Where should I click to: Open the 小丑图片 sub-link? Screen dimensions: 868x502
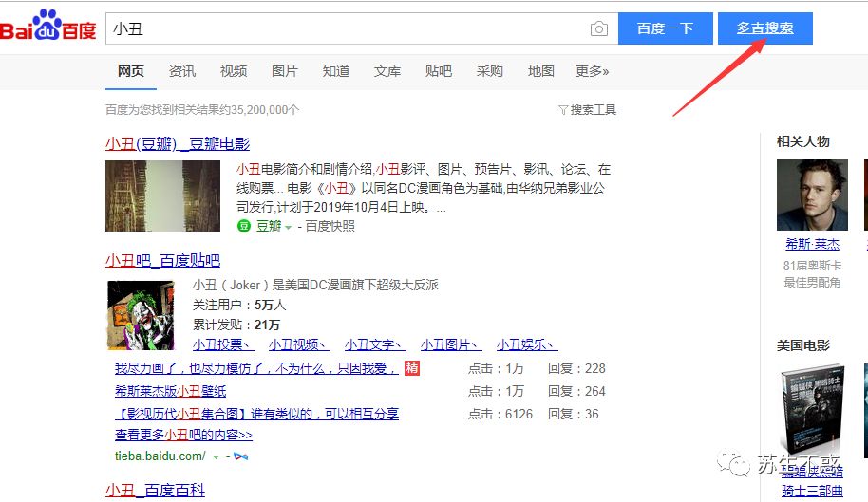tap(450, 344)
